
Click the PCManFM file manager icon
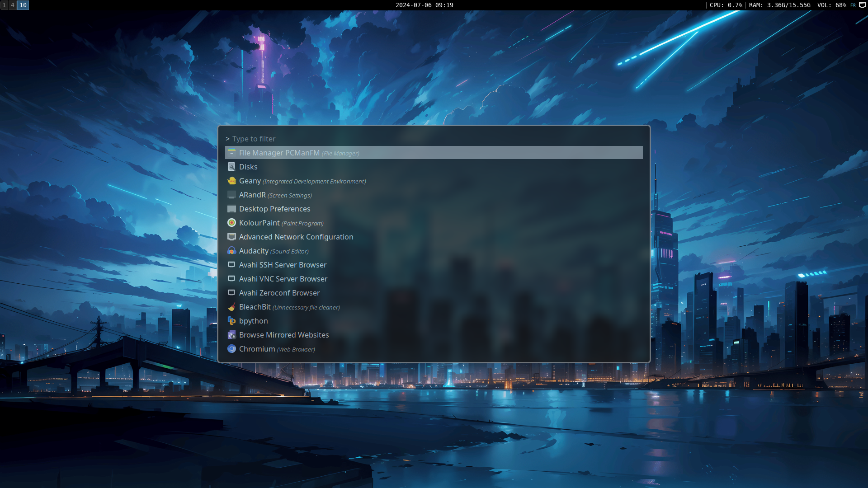coord(231,153)
